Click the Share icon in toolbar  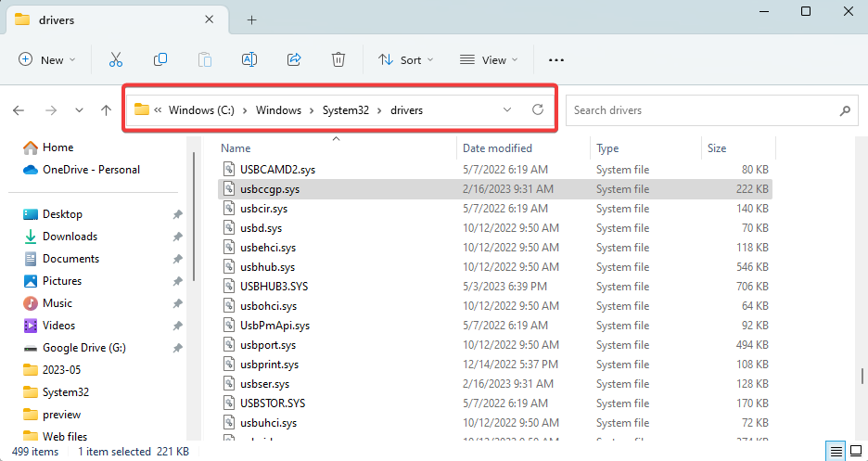coord(294,59)
